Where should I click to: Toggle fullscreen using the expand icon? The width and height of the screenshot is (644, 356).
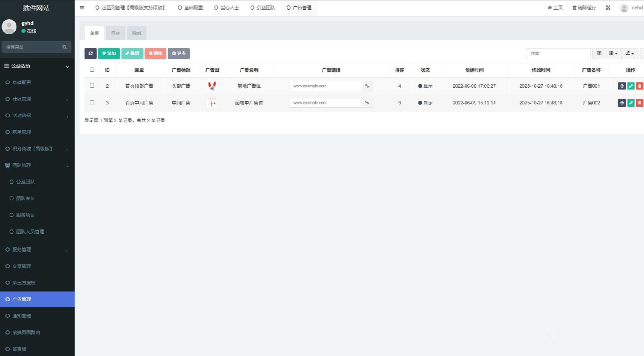(608, 8)
